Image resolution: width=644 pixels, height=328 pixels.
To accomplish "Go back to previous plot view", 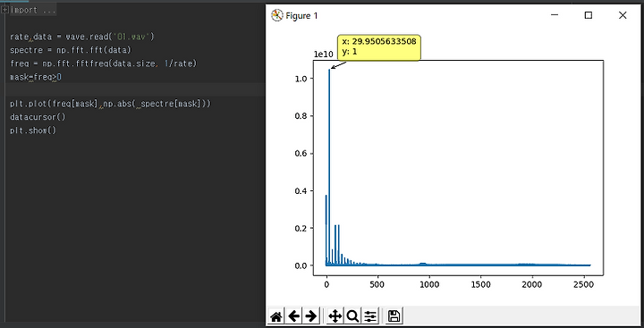I will [293, 316].
